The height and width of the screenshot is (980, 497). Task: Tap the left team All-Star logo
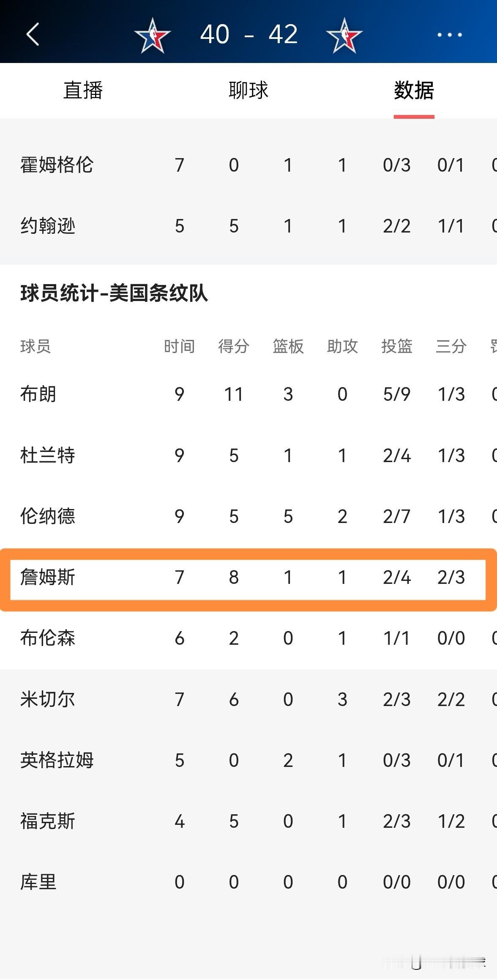coord(153,36)
